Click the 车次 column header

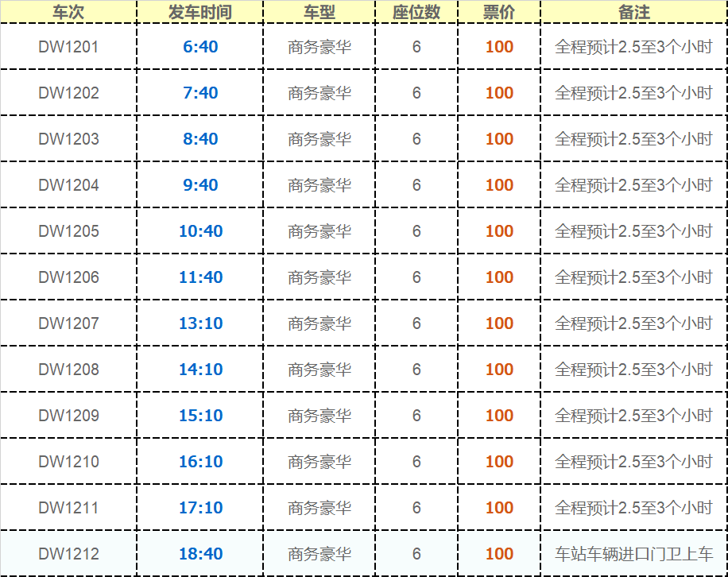[68, 12]
